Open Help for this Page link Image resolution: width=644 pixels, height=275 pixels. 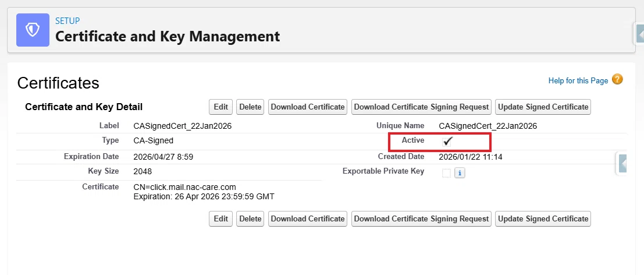pyautogui.click(x=578, y=80)
